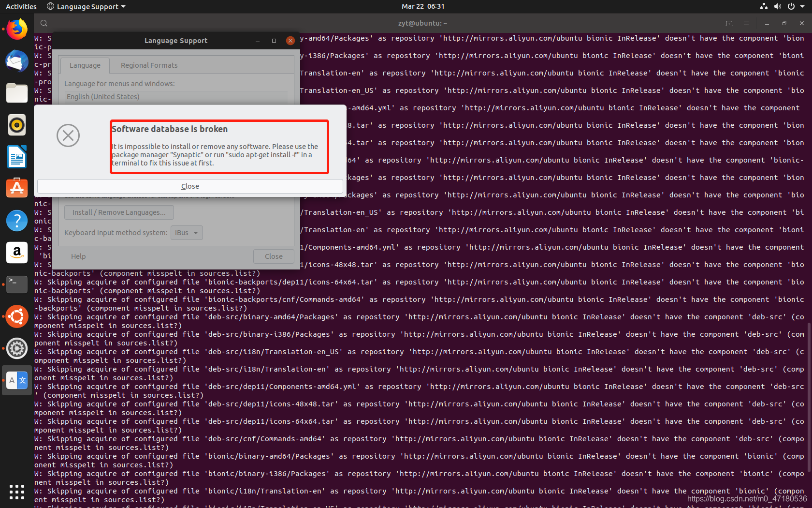Select English (United States) language entry

click(176, 97)
